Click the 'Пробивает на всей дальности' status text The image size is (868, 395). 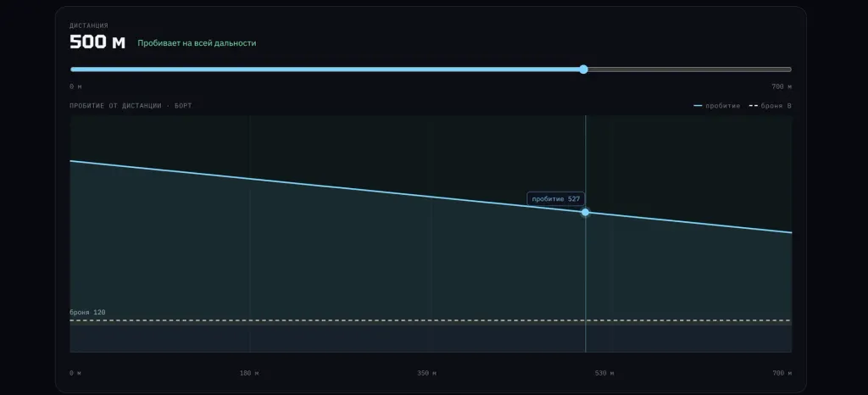pyautogui.click(x=197, y=43)
